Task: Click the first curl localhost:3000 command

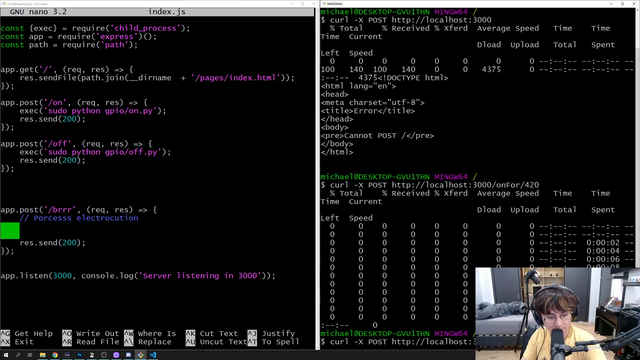Action: coord(406,20)
